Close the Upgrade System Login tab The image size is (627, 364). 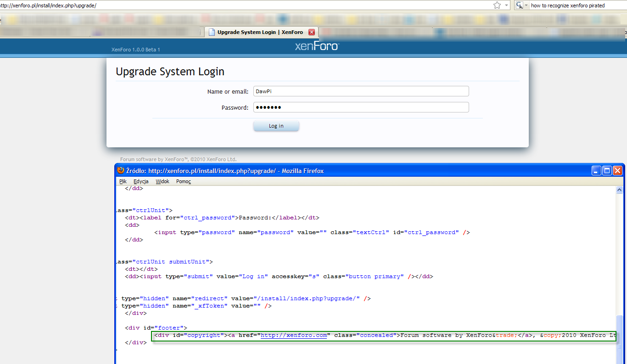pos(312,32)
